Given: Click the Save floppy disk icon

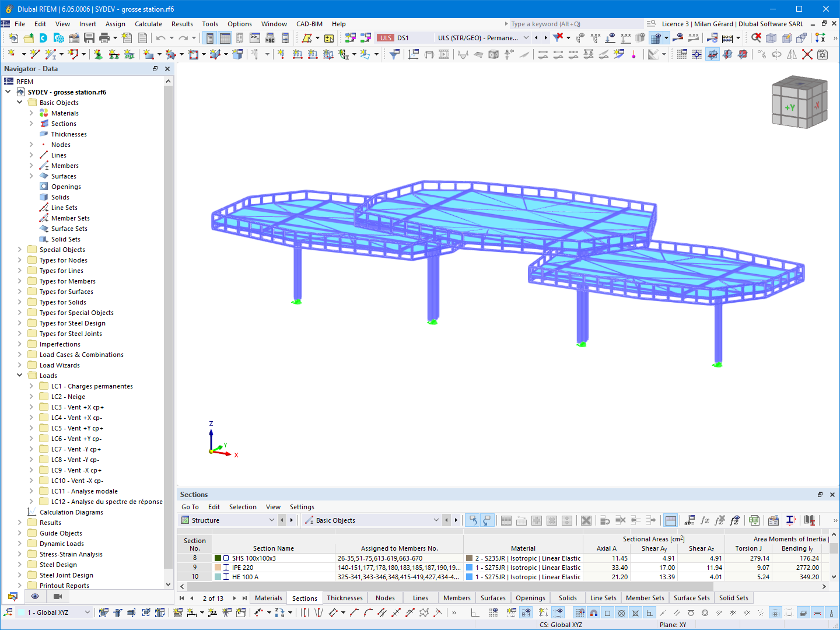Looking at the screenshot, I should (x=89, y=38).
